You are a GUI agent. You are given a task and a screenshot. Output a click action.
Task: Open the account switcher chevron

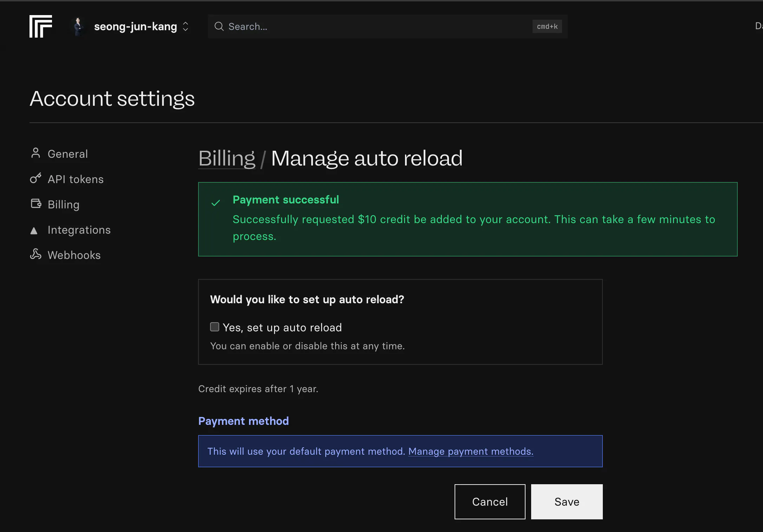click(185, 26)
